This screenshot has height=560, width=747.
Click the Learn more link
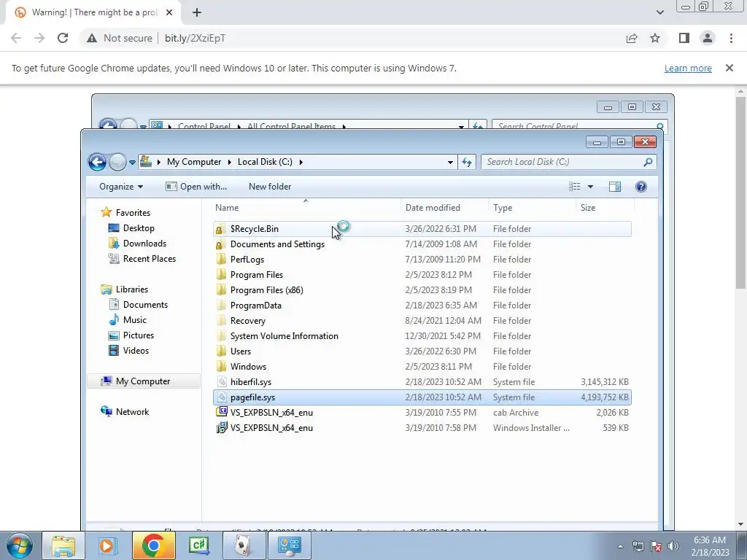click(x=688, y=68)
